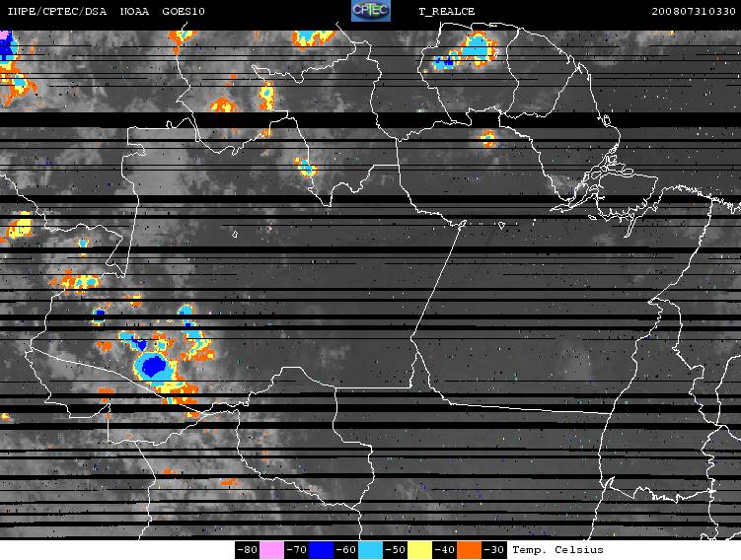Click the Temp. Celsius legend label
741x560 pixels.
point(557,550)
